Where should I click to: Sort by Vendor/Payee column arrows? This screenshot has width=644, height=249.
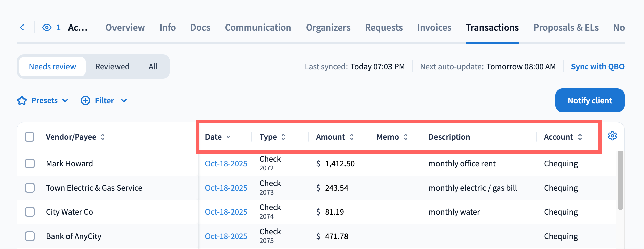pos(103,137)
